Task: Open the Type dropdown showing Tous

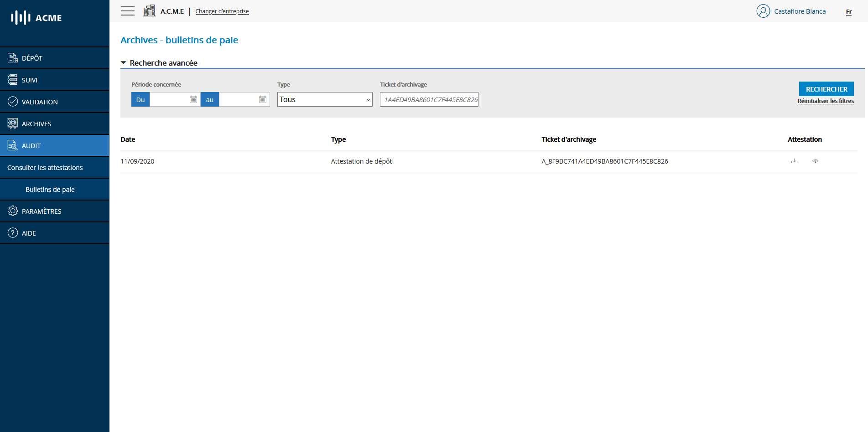Action: [x=325, y=99]
